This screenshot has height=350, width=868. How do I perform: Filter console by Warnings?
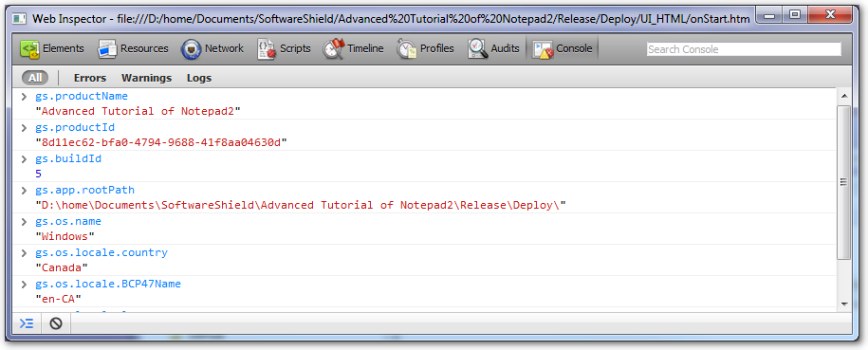(x=147, y=78)
